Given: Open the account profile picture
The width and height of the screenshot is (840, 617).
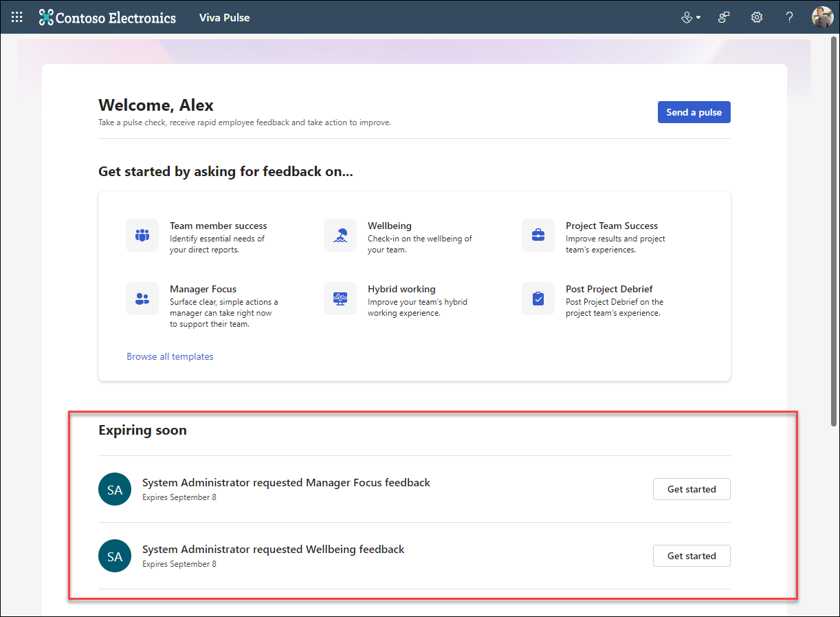Looking at the screenshot, I should click(x=822, y=17).
